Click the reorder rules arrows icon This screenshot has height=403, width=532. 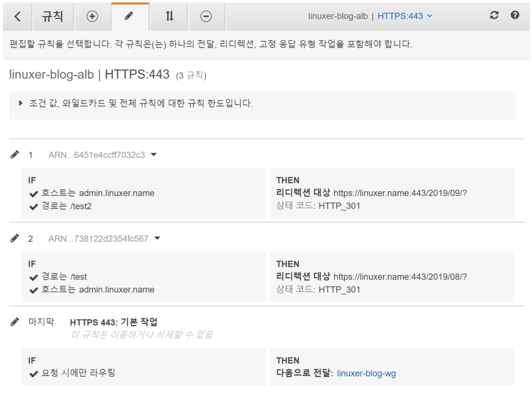pyautogui.click(x=169, y=16)
